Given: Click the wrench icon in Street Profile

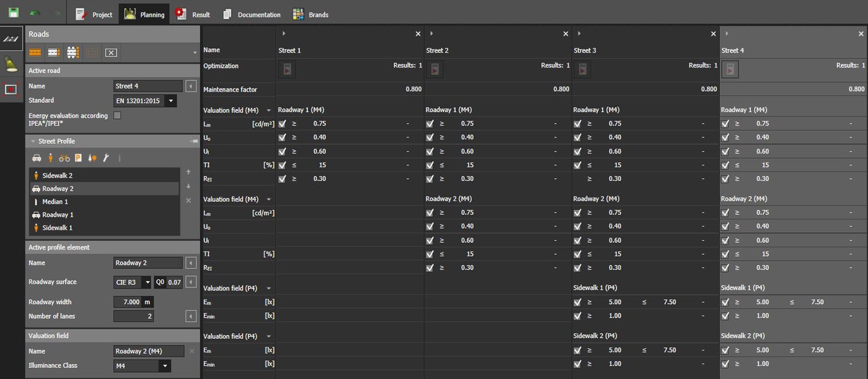Looking at the screenshot, I should click(106, 158).
